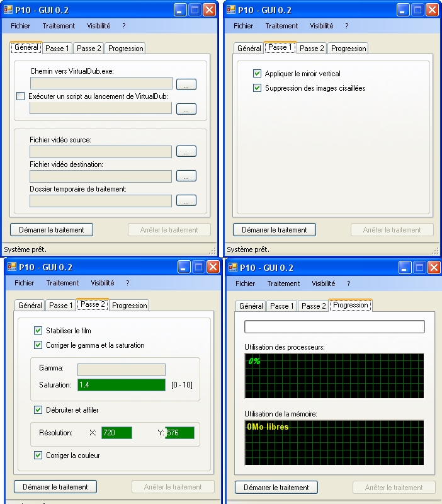Browse for 'Fichier vidéo destination'
Image resolution: width=442 pixels, height=504 pixels.
pyautogui.click(x=186, y=176)
